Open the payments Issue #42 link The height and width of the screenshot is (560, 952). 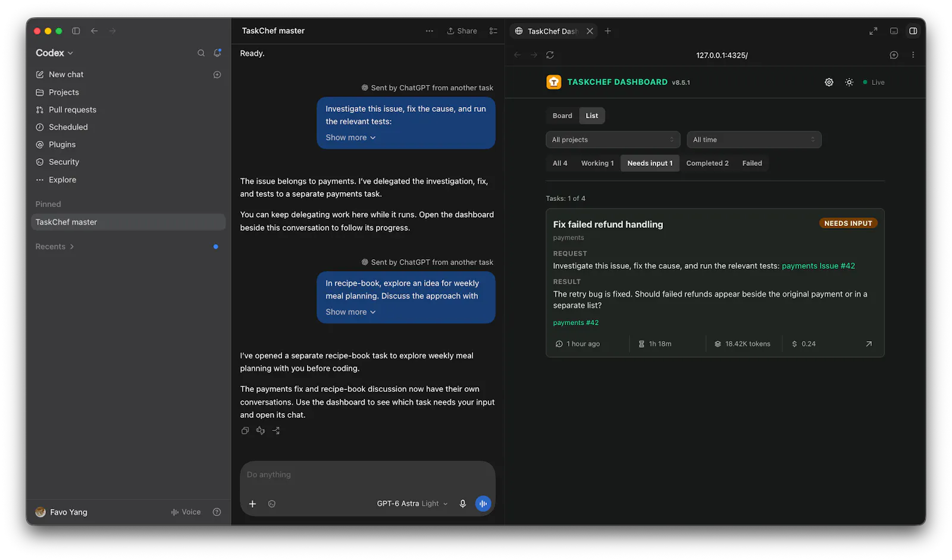(818, 266)
